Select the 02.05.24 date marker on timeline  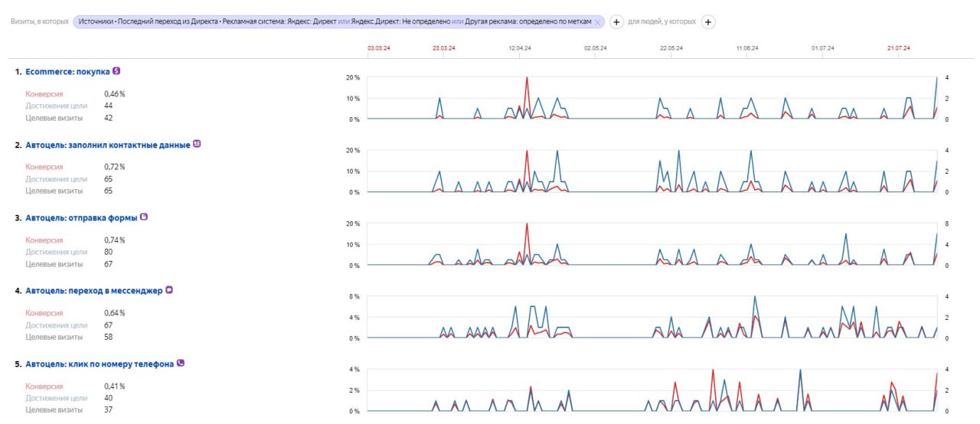[596, 48]
